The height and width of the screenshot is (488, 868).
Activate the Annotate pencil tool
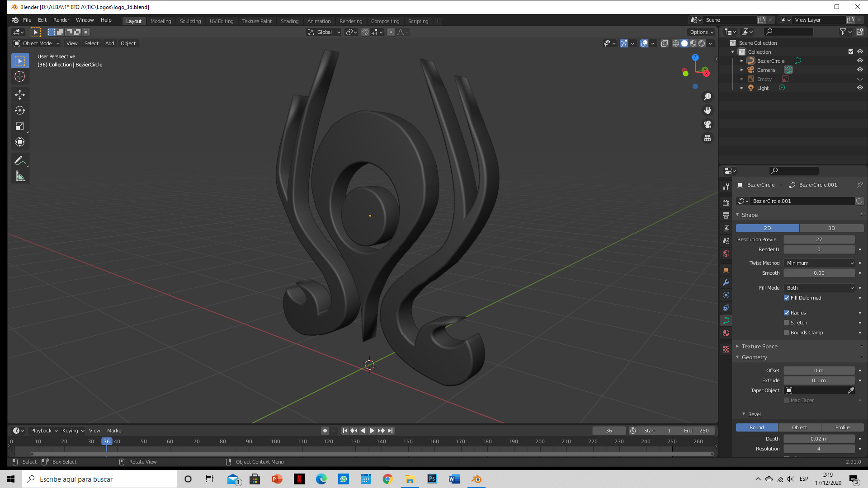point(20,160)
